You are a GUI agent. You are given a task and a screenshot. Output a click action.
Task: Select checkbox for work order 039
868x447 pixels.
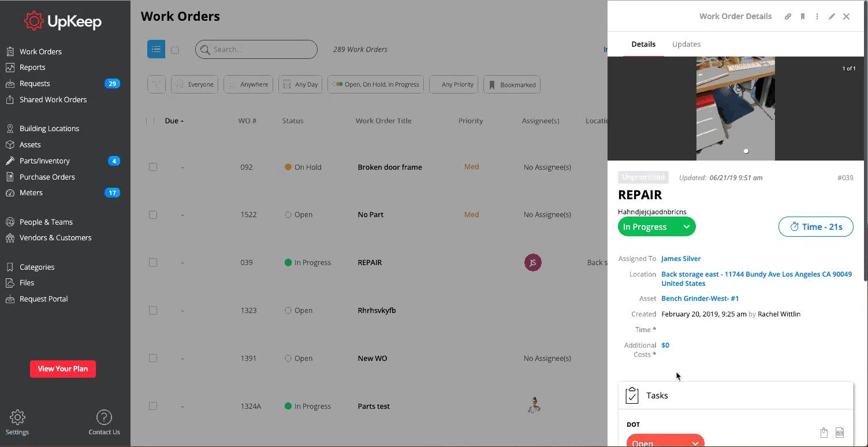[x=153, y=262]
